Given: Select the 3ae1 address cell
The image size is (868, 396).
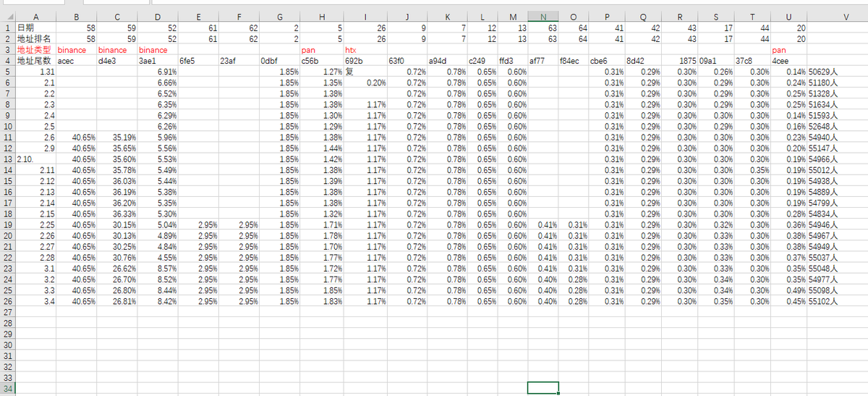Looking at the screenshot, I should 158,61.
